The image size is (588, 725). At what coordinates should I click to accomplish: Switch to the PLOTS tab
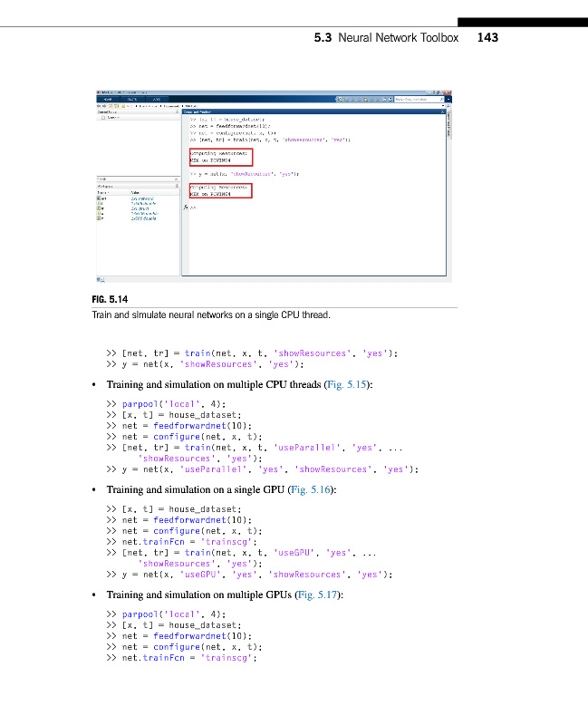coord(132,99)
